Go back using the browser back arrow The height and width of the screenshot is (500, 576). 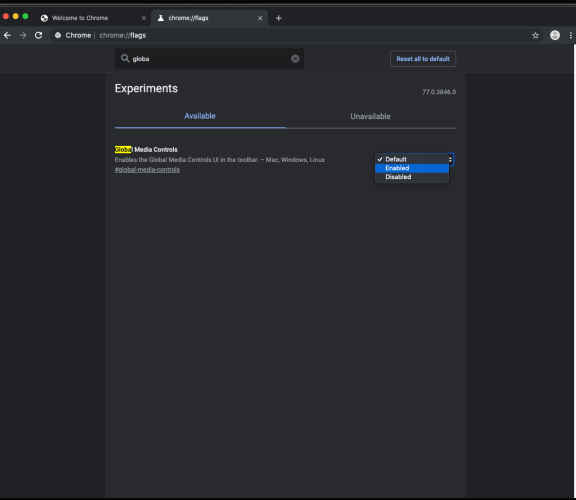tap(7, 35)
